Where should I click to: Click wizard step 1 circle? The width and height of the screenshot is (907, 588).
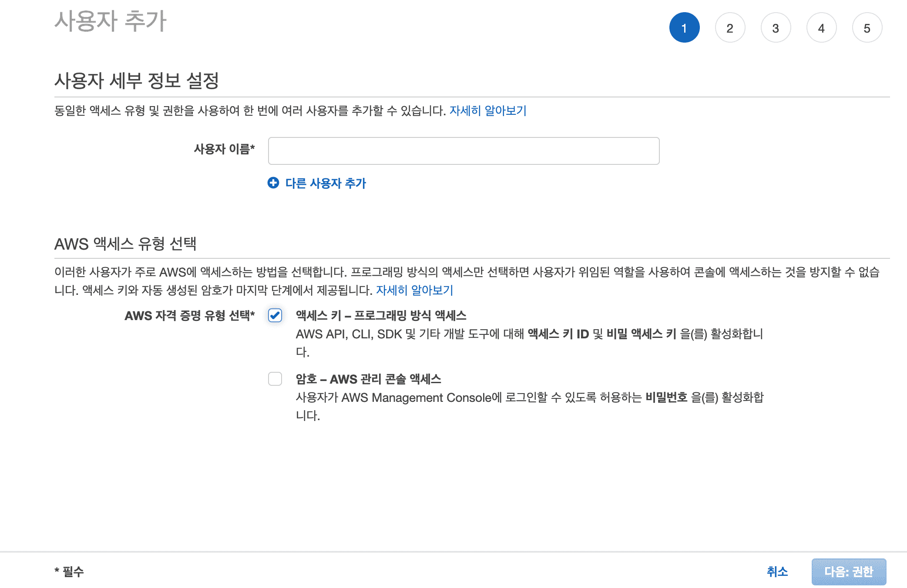click(684, 28)
